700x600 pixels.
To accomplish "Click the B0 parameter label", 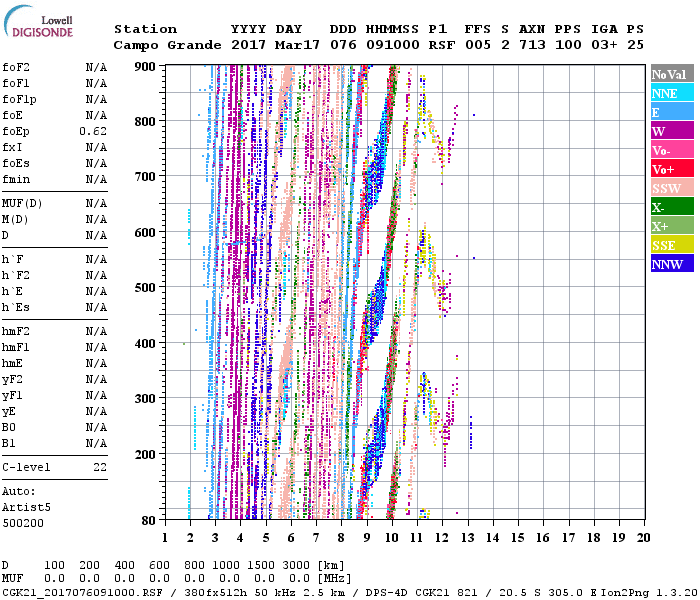I will (x=8, y=427).
